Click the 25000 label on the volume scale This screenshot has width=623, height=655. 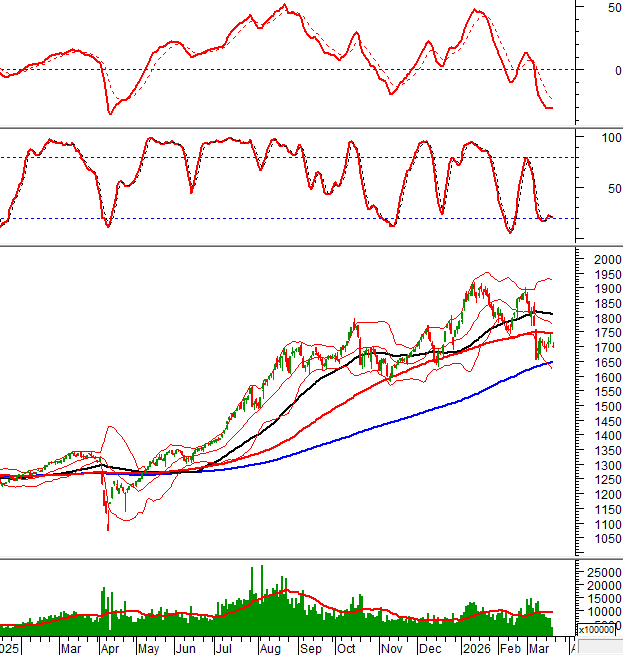click(x=604, y=571)
